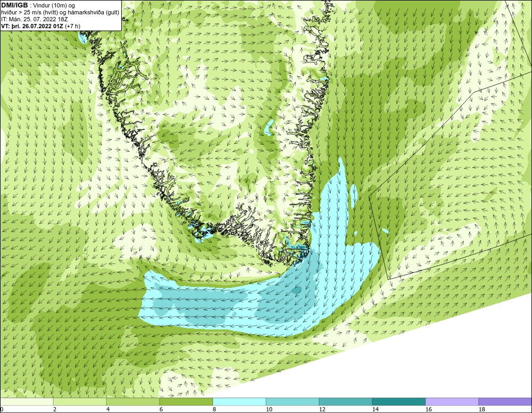Image resolution: width=532 pixels, height=413 pixels.
Task: Click the purple legend band above 18
Action: point(505,402)
